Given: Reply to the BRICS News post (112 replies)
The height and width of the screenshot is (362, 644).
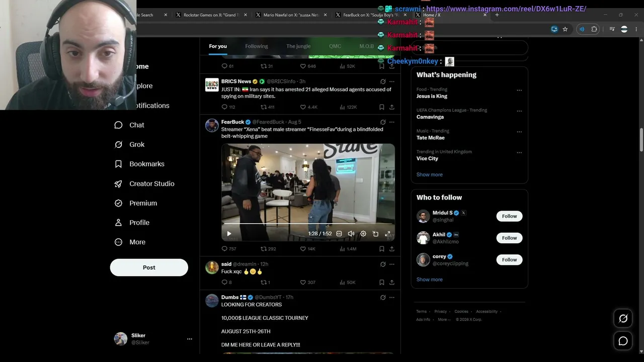Looking at the screenshot, I should click(x=228, y=107).
